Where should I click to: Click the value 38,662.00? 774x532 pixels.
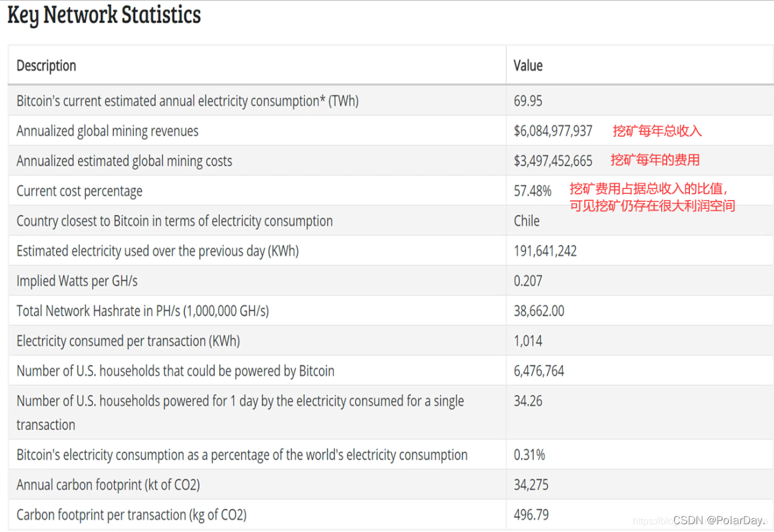pos(539,311)
